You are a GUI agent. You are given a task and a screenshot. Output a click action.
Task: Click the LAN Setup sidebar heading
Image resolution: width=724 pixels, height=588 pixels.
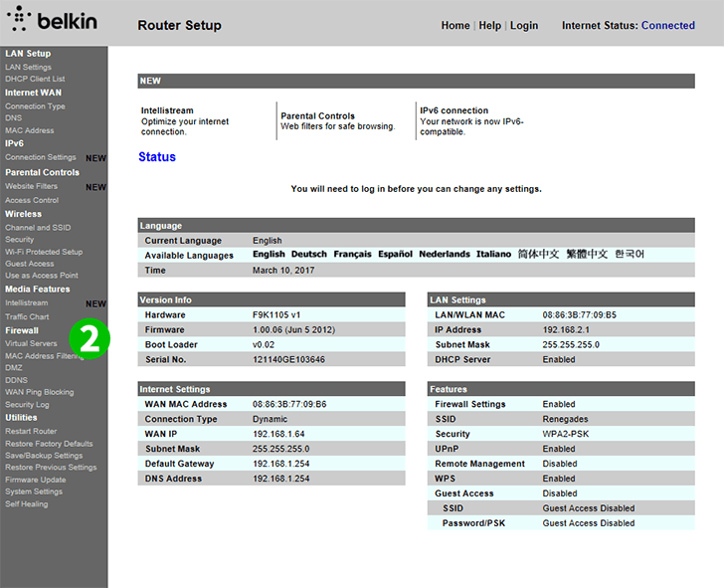pos(28,54)
